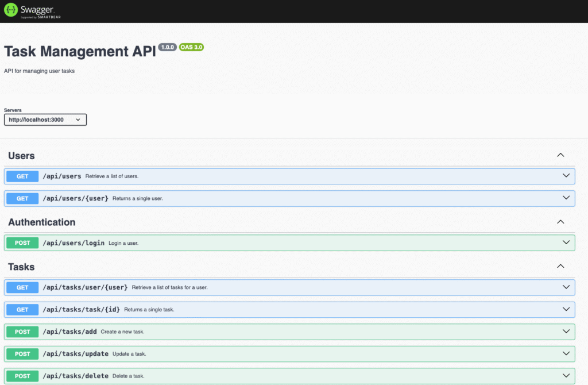This screenshot has height=385, width=588.
Task: Click the 'Update a task.' description
Action: [129, 354]
